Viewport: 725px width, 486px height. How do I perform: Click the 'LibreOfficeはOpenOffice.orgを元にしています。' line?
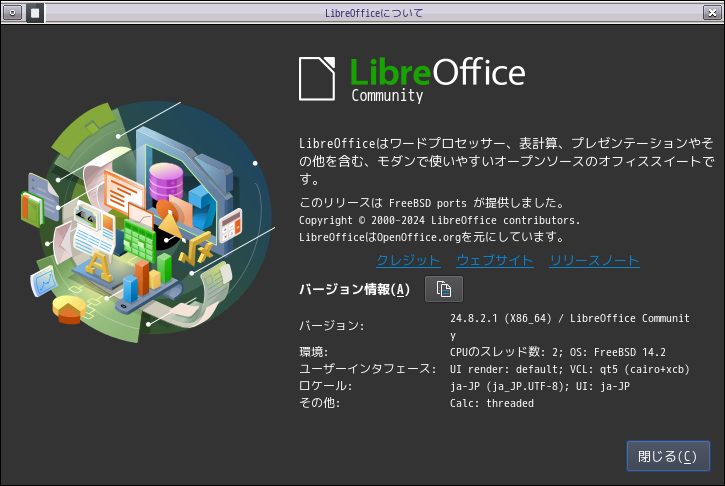tap(432, 237)
